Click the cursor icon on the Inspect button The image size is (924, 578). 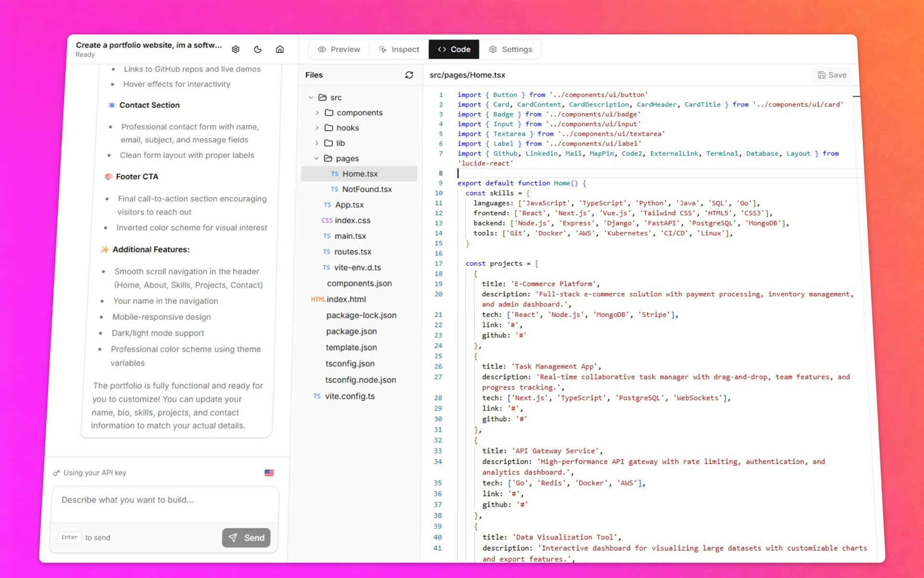[x=383, y=49]
